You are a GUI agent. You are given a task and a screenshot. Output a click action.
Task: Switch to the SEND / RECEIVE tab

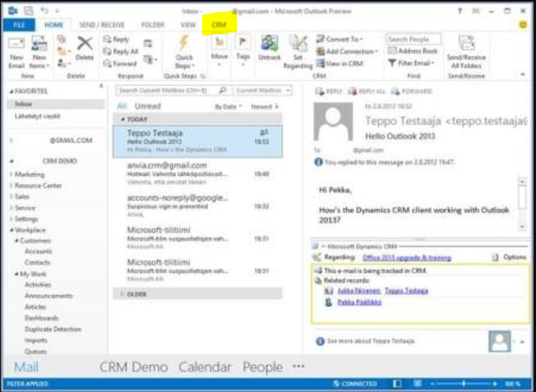(x=101, y=25)
